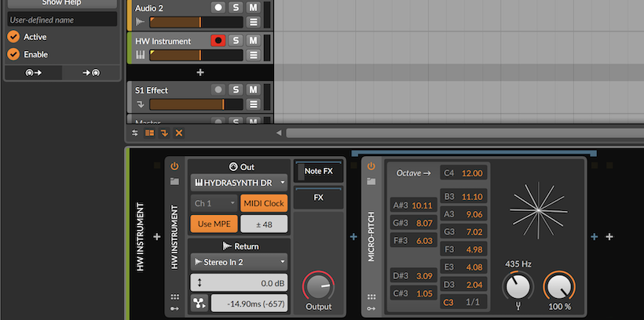This screenshot has width=644, height=320.
Task: Mute the S1 Effect track
Action: (254, 90)
